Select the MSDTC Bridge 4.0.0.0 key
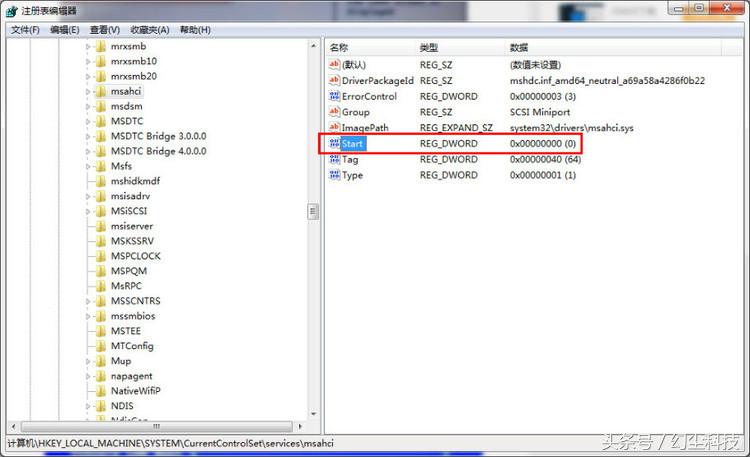Image resolution: width=750 pixels, height=457 pixels. pyautogui.click(x=158, y=151)
